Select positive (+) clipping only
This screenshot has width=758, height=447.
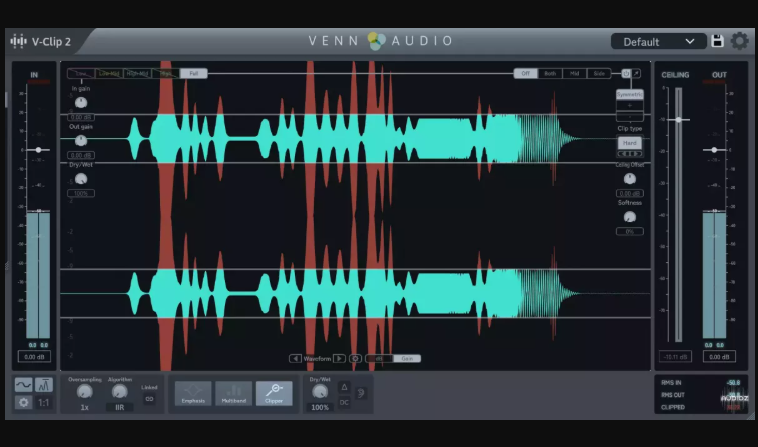point(629,105)
